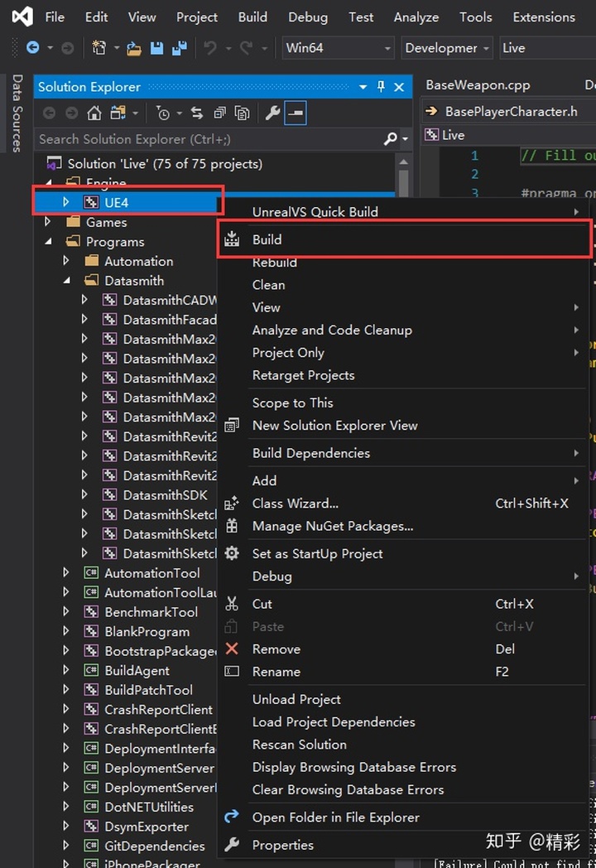This screenshot has height=868, width=596.
Task: Choose Rebuild in the context menu
Action: 405,263
